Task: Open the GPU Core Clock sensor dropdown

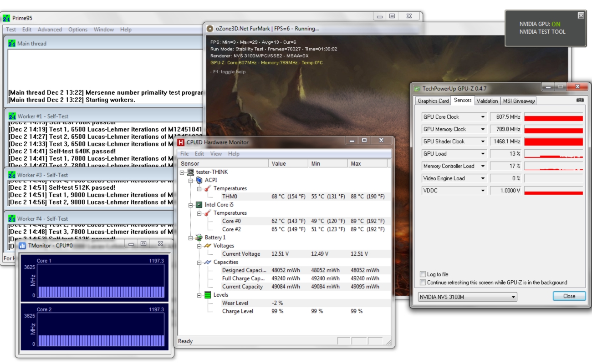Action: point(483,117)
